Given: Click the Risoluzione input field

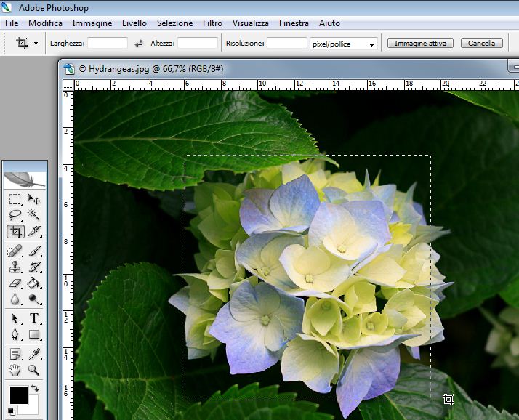Looking at the screenshot, I should pos(287,43).
